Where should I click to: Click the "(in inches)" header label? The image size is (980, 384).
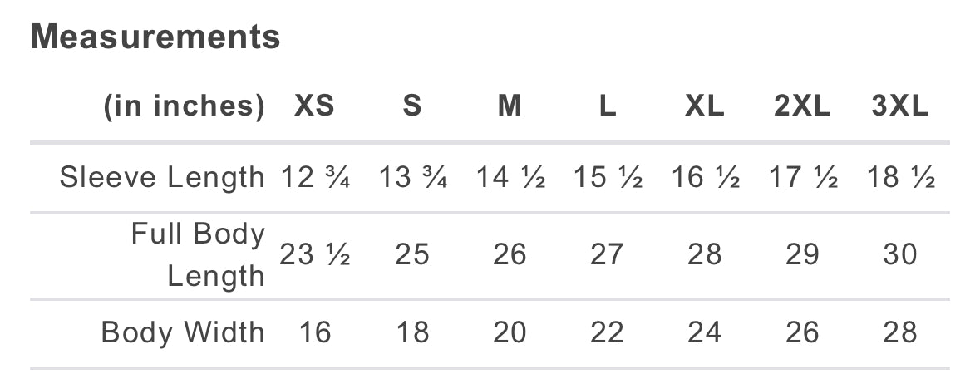point(184,106)
